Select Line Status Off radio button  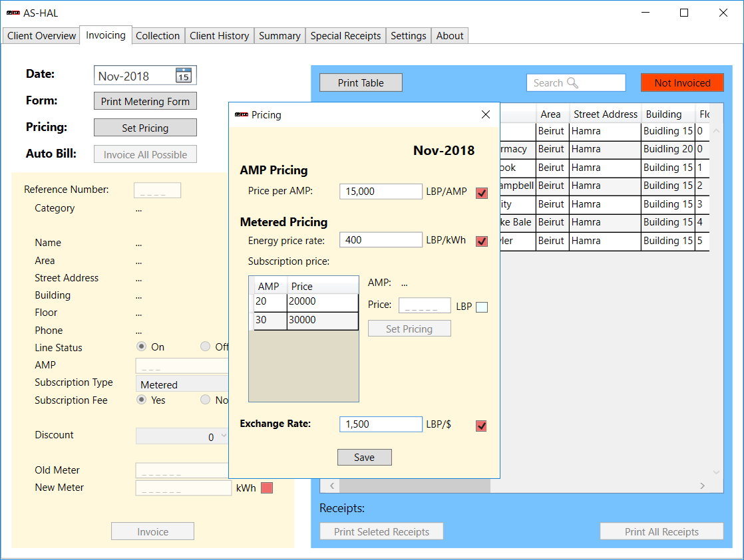coord(205,346)
